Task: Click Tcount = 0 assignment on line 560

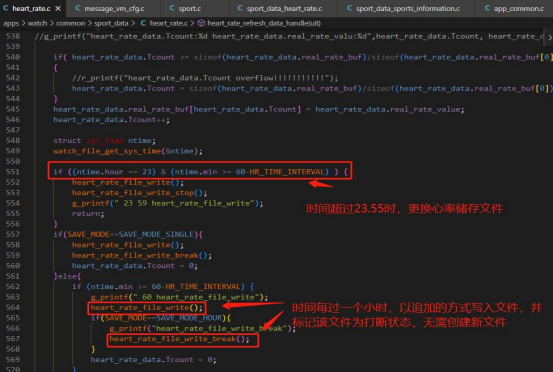Action: (135, 266)
